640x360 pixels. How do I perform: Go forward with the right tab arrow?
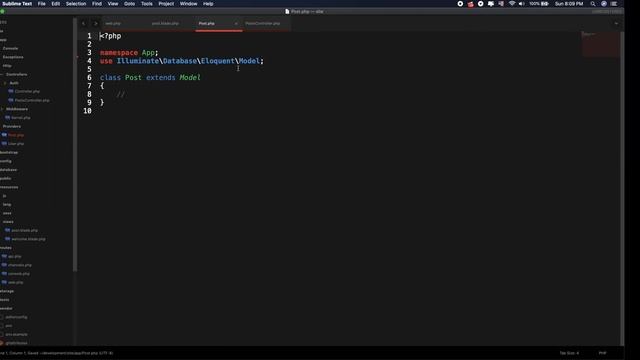click(96, 23)
